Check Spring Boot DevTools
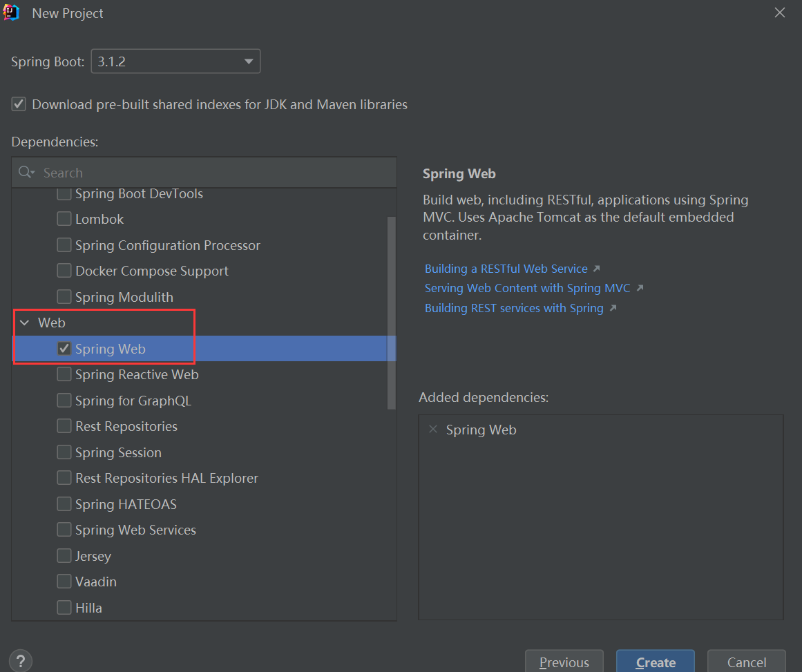This screenshot has width=802, height=672. coord(64,193)
